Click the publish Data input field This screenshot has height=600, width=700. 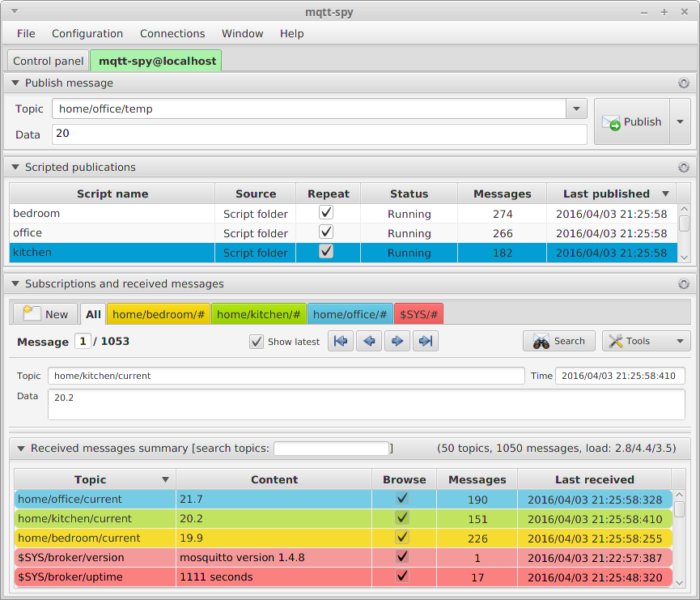319,134
